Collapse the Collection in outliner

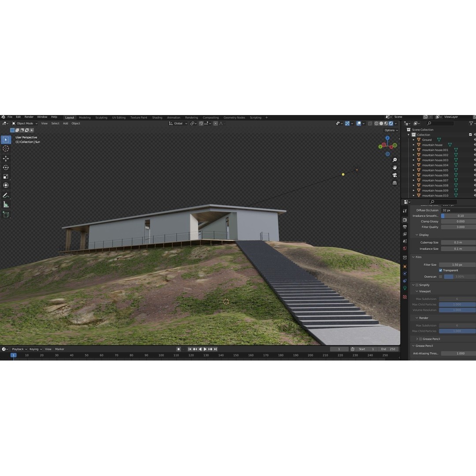click(x=409, y=135)
